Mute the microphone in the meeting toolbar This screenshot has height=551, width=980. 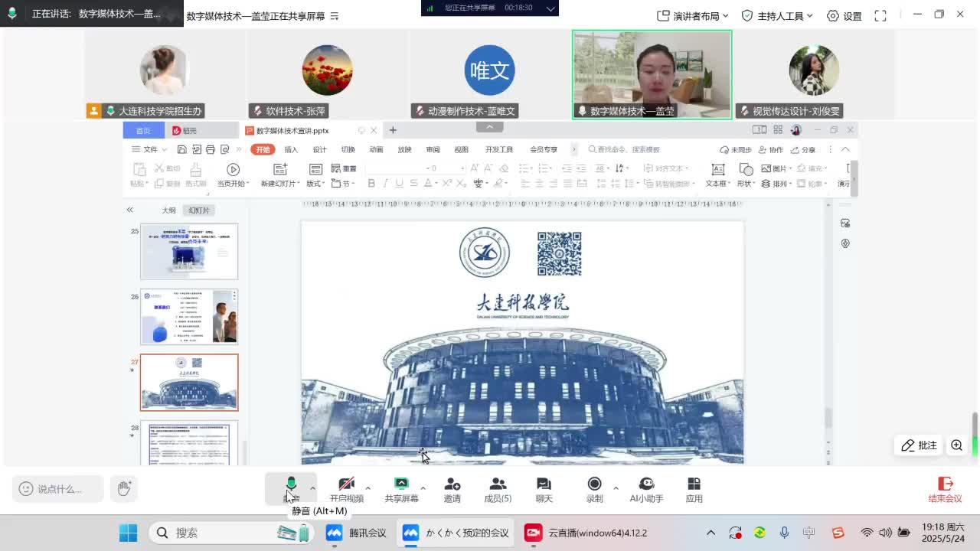coord(291,488)
